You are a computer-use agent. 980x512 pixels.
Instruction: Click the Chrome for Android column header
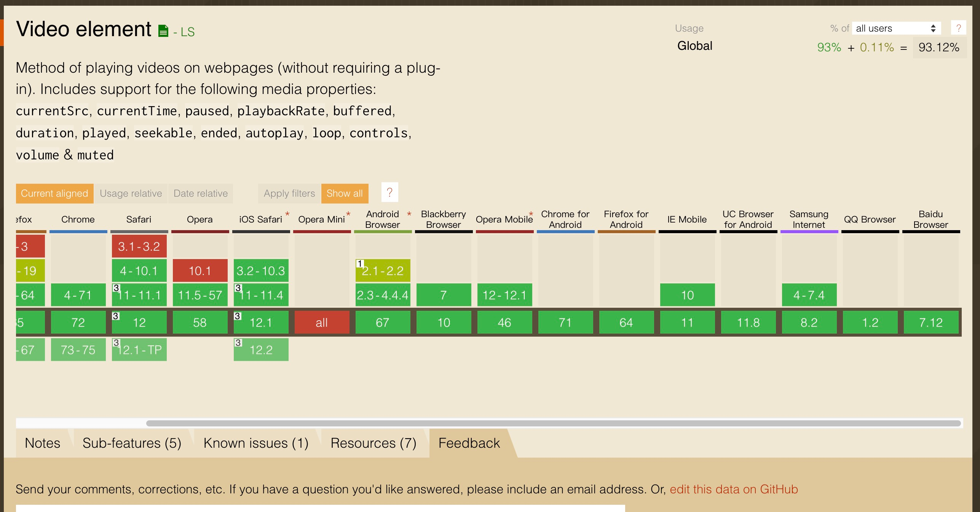click(565, 219)
